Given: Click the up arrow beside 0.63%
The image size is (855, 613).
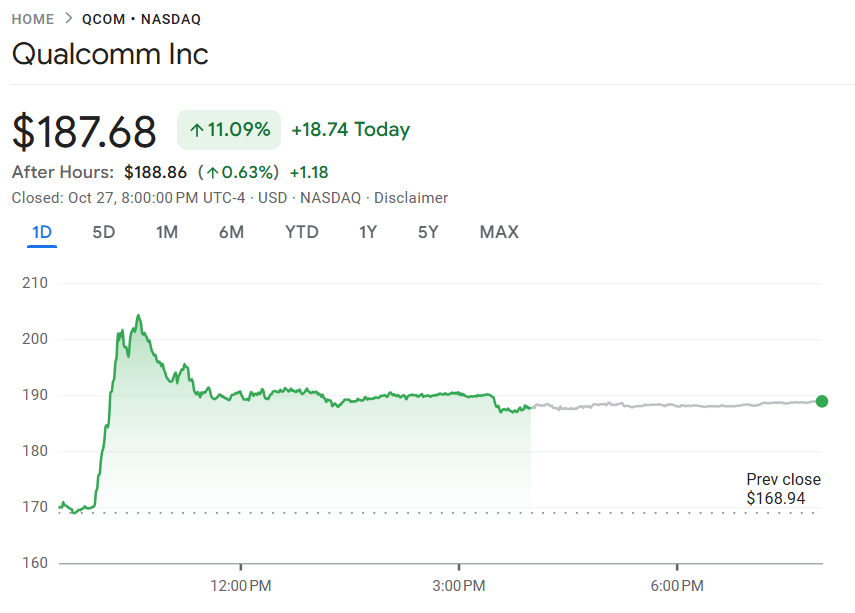Looking at the screenshot, I should 213,172.
